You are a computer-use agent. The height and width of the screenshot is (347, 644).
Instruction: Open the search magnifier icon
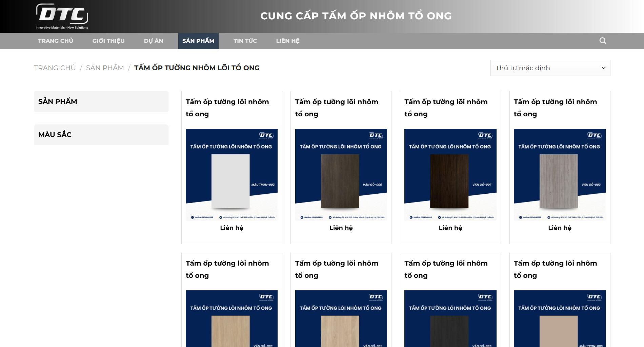[x=602, y=41]
